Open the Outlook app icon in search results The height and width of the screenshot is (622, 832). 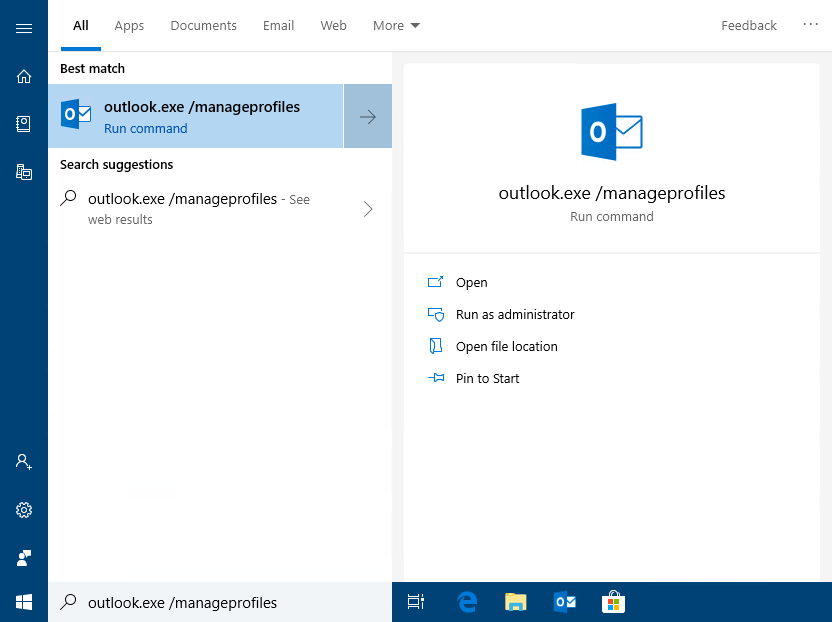(76, 113)
